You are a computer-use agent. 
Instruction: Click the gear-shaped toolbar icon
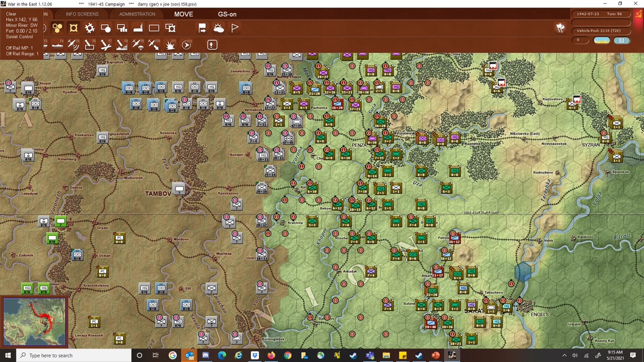pyautogui.click(x=90, y=28)
